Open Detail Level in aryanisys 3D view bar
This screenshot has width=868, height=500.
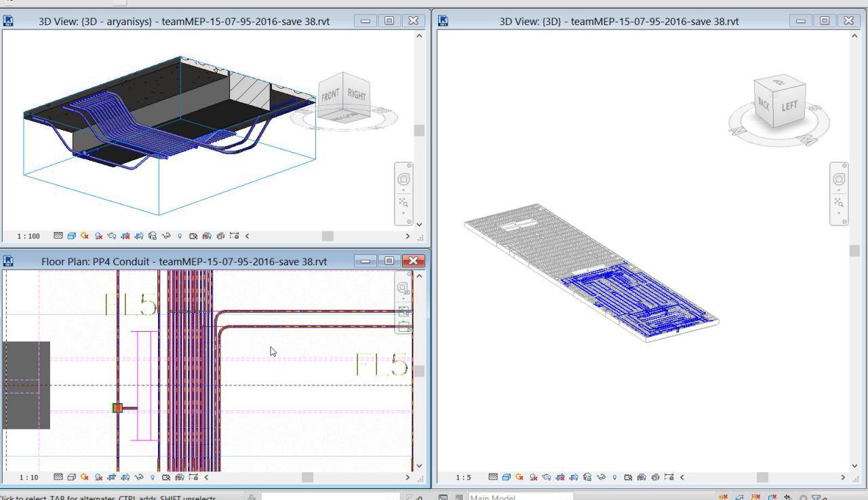coord(58,236)
